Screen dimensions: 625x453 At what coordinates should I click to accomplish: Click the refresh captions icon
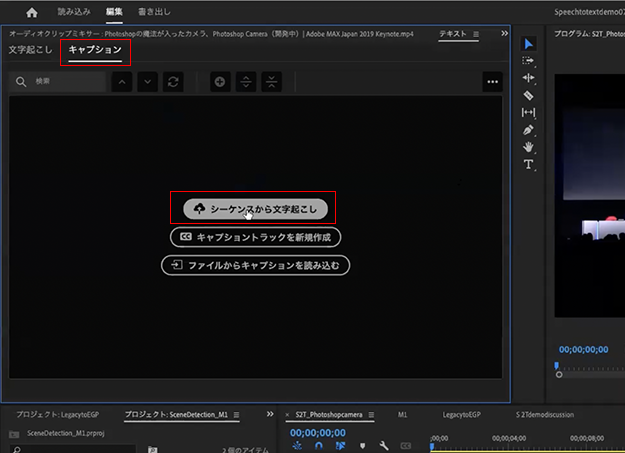(174, 81)
